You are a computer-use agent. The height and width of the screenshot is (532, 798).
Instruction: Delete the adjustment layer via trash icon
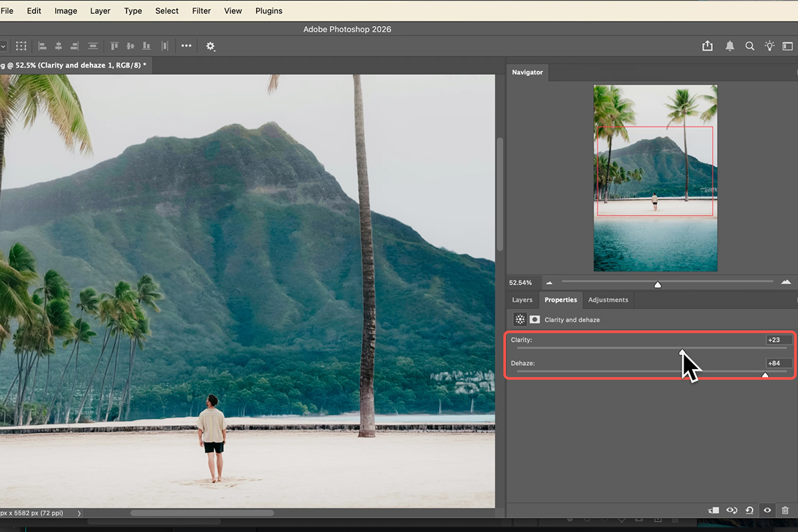(x=785, y=510)
